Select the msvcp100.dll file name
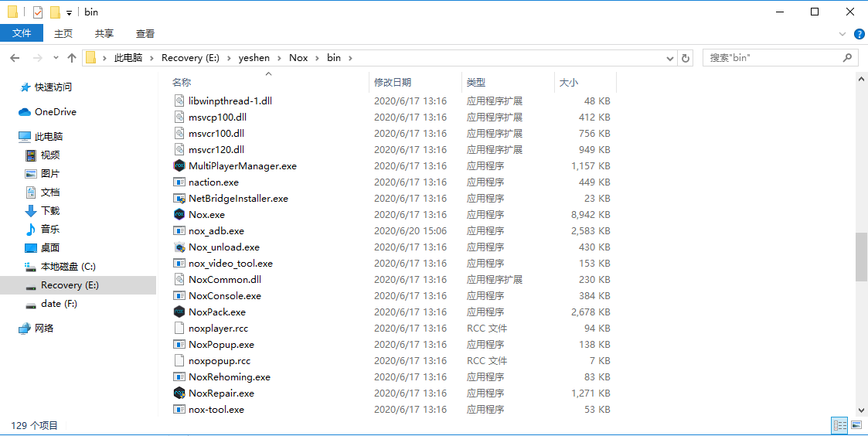 [x=217, y=117]
